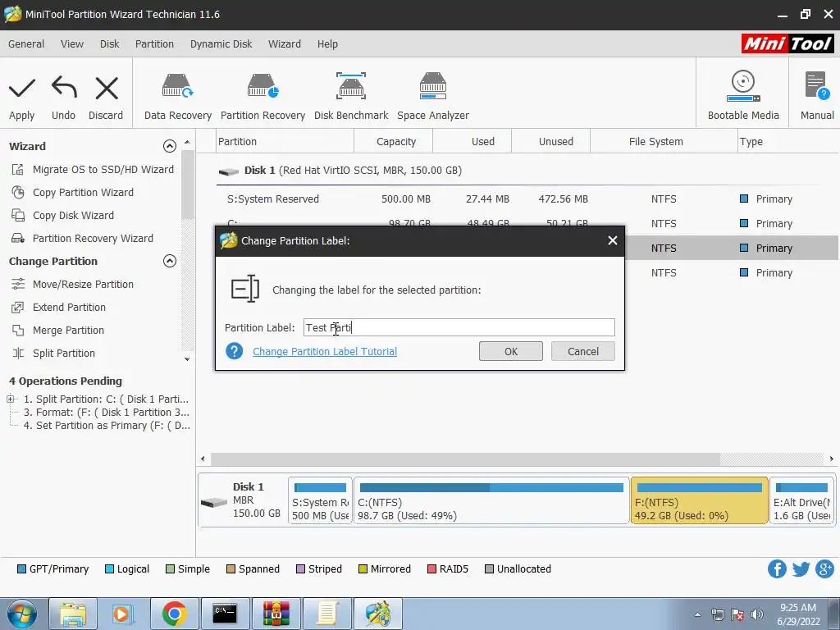Open the Help menu
The width and height of the screenshot is (840, 630).
327,44
